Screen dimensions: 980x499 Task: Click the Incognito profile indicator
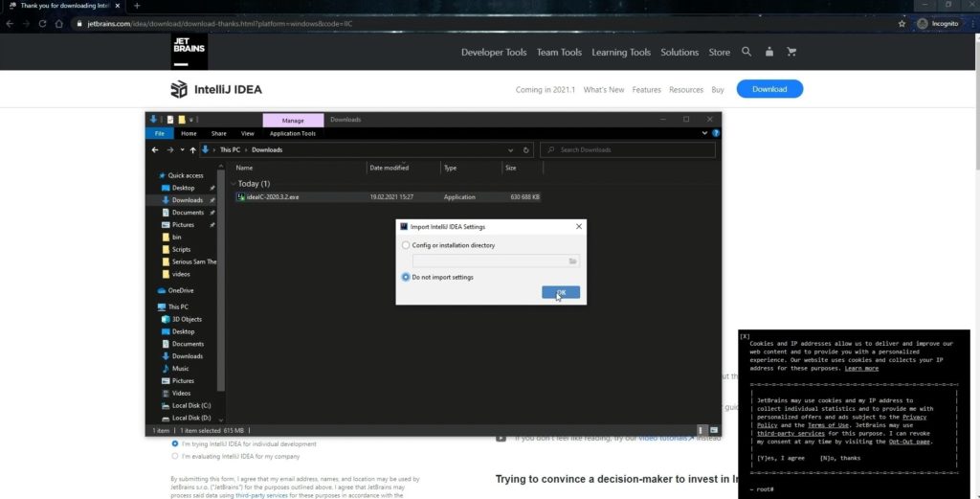click(x=938, y=24)
